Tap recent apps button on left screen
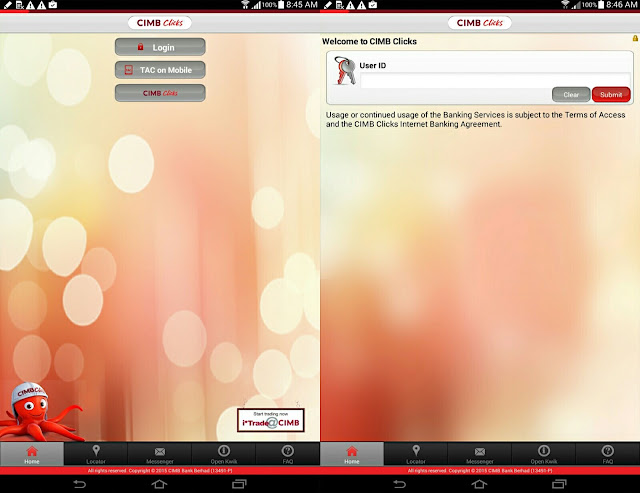Screen dimensions: 640x493 coord(239,484)
